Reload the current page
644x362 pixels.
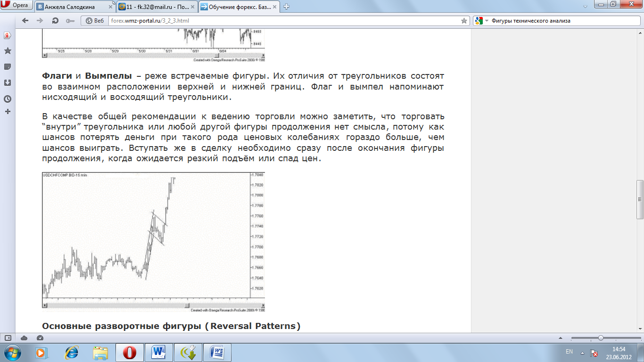(x=55, y=21)
